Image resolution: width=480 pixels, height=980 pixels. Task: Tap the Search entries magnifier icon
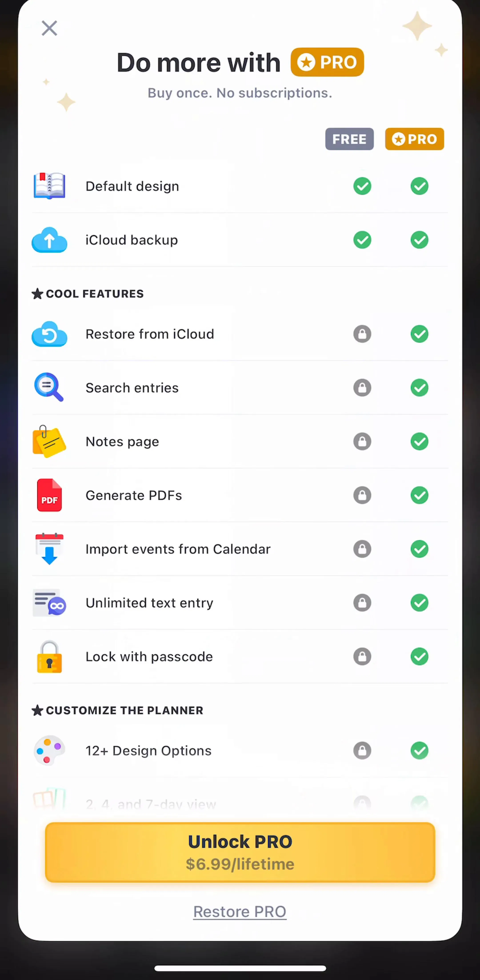pos(49,387)
